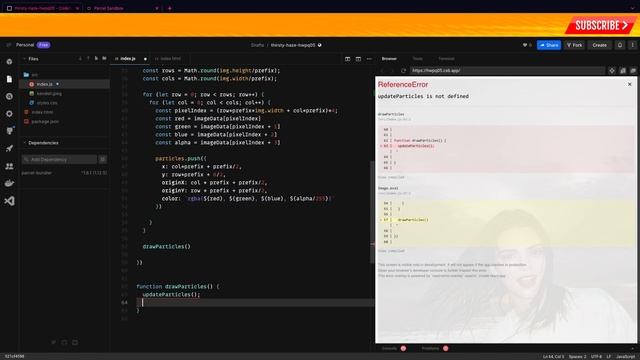The width and height of the screenshot is (640, 360).
Task: Open index.js in the file tree
Action: pos(64,84)
